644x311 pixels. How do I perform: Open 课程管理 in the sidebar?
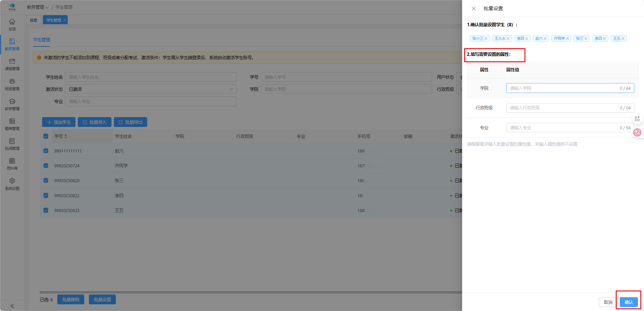pyautogui.click(x=12, y=64)
